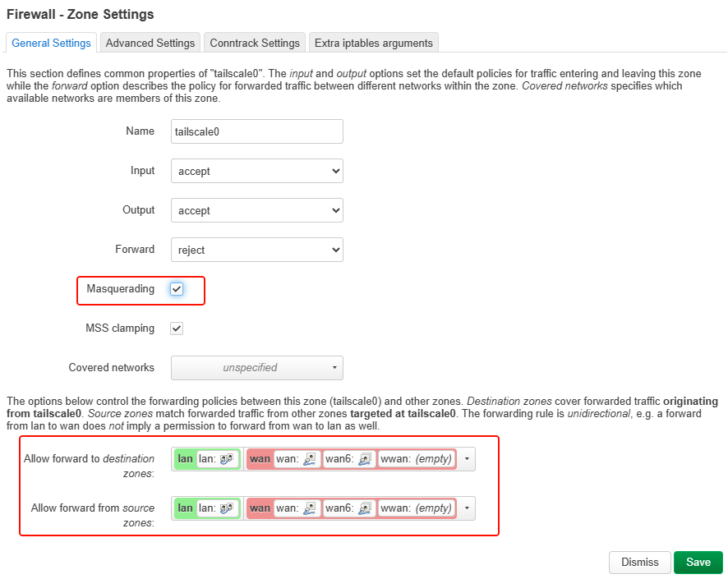Expand destination zones dropdown arrow
Image resolution: width=728 pixels, height=579 pixels.
pyautogui.click(x=467, y=459)
